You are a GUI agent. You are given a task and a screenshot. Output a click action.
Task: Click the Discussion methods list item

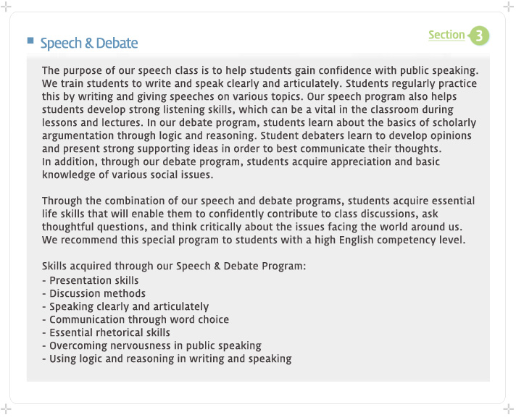[93, 293]
